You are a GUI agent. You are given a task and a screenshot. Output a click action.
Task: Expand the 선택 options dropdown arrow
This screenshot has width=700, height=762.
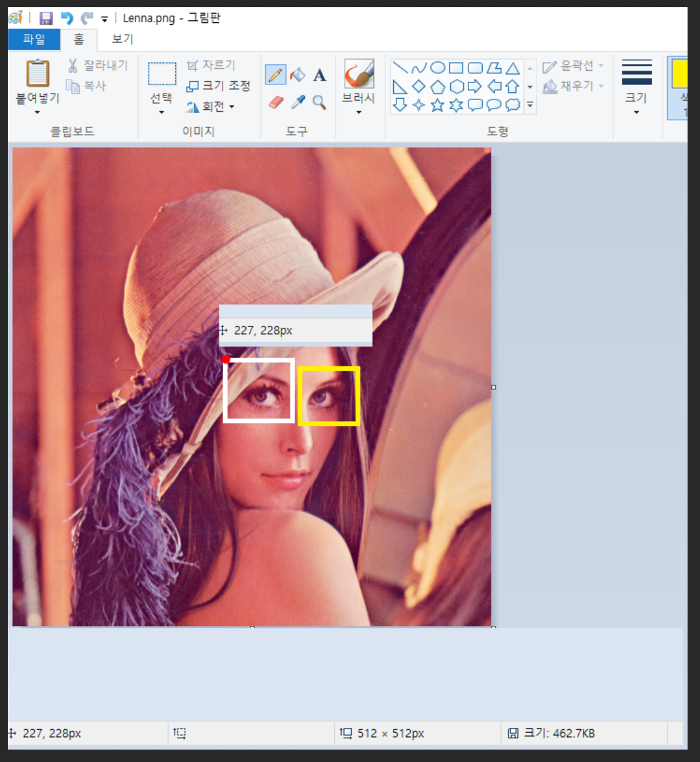[x=162, y=113]
